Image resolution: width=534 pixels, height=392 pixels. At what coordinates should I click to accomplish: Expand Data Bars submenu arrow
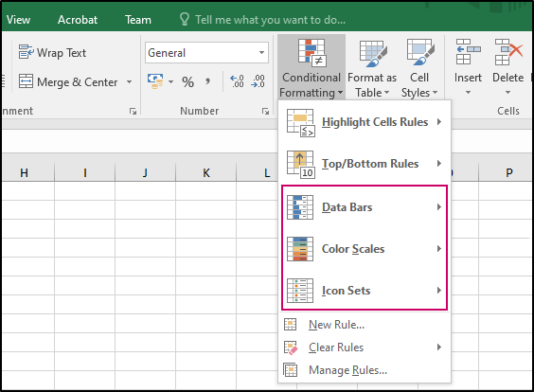pos(439,206)
